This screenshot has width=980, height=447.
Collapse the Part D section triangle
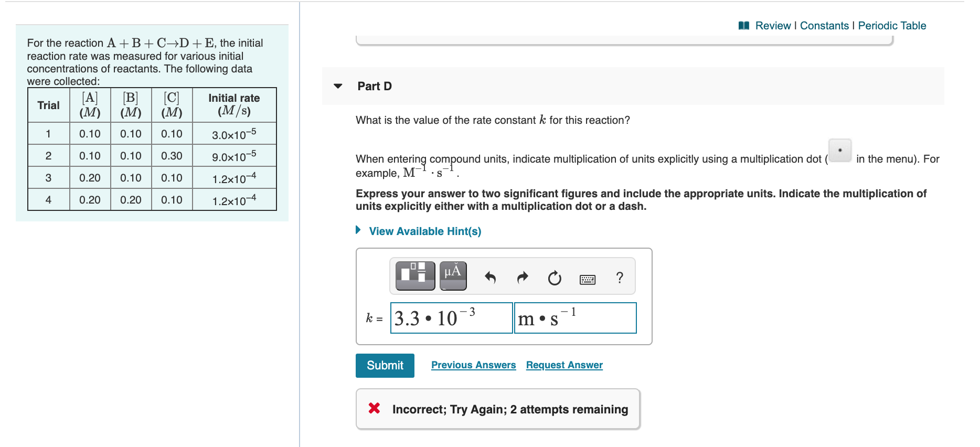(x=338, y=86)
